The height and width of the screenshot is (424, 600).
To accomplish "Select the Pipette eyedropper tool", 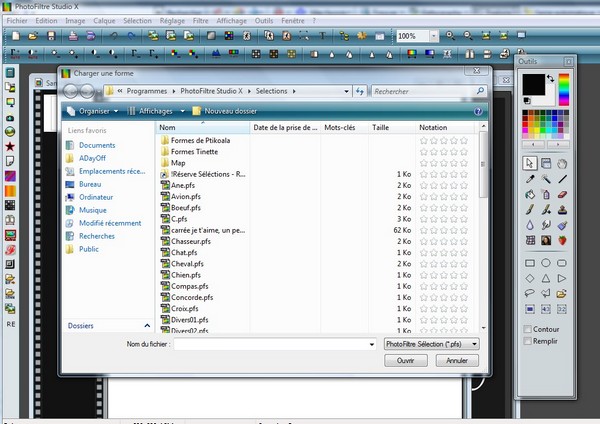I will click(x=530, y=179).
